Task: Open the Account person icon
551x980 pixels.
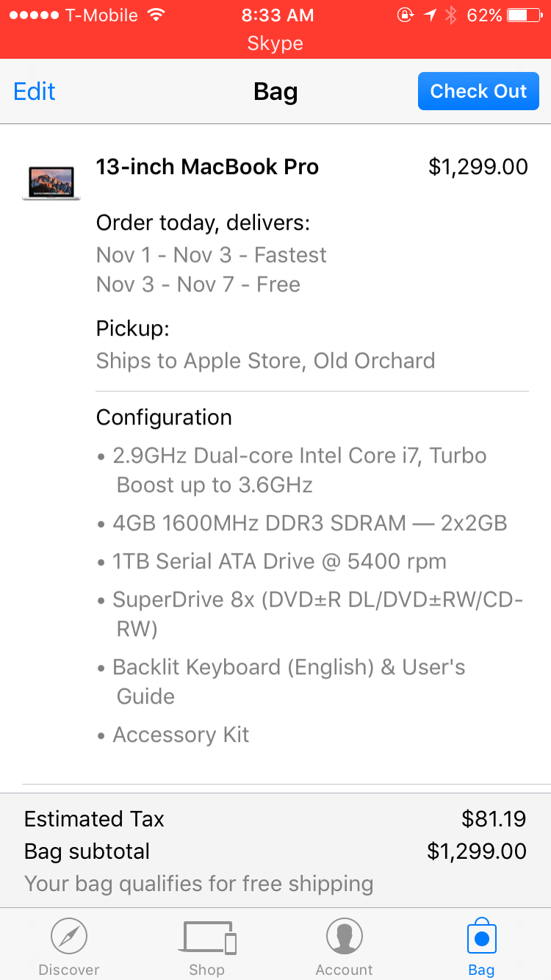Action: [345, 937]
